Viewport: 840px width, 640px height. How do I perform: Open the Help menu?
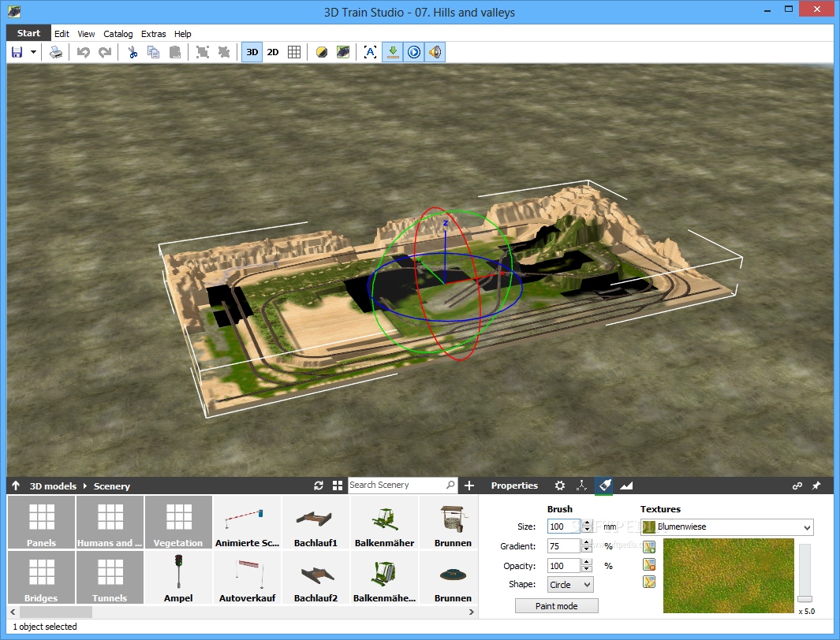point(182,34)
